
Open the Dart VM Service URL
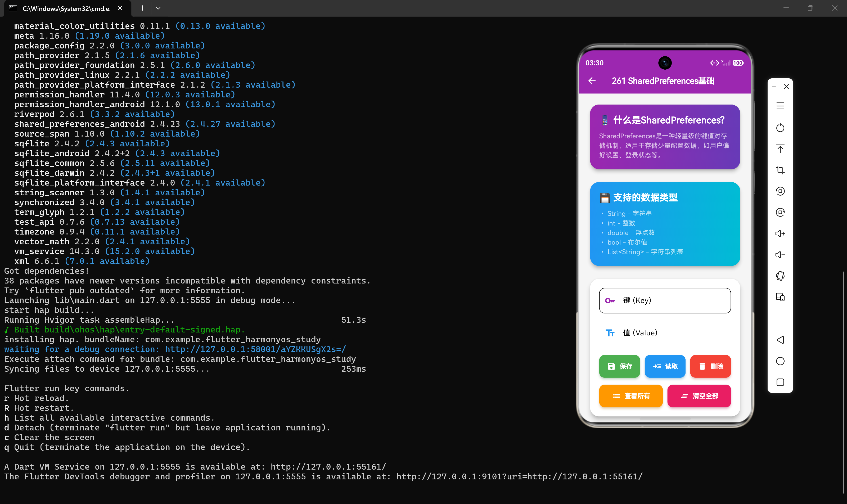pyautogui.click(x=328, y=467)
